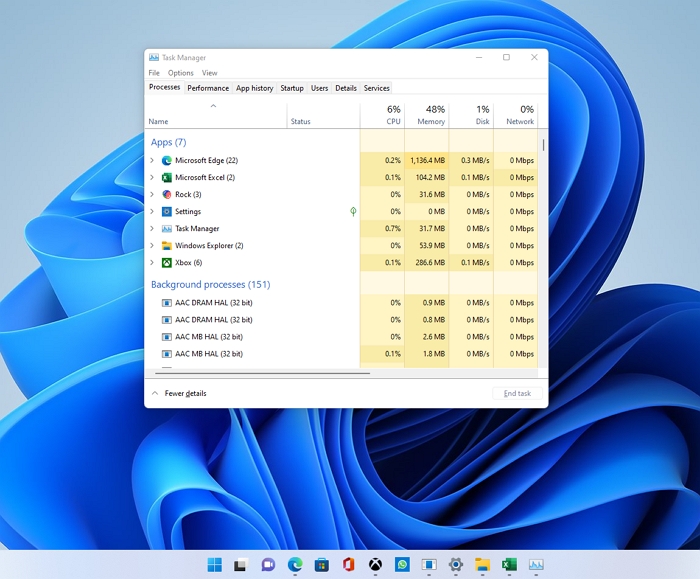
Task: Open Microsoft Store from the taskbar
Action: point(321,565)
